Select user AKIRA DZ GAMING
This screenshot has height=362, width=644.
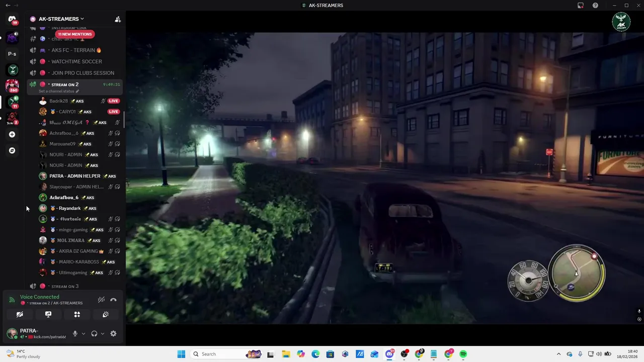[x=79, y=251]
